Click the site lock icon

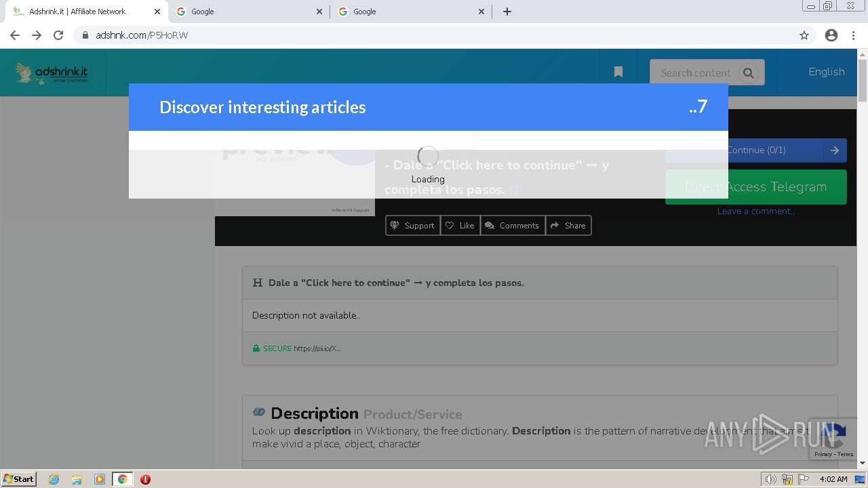[85, 35]
